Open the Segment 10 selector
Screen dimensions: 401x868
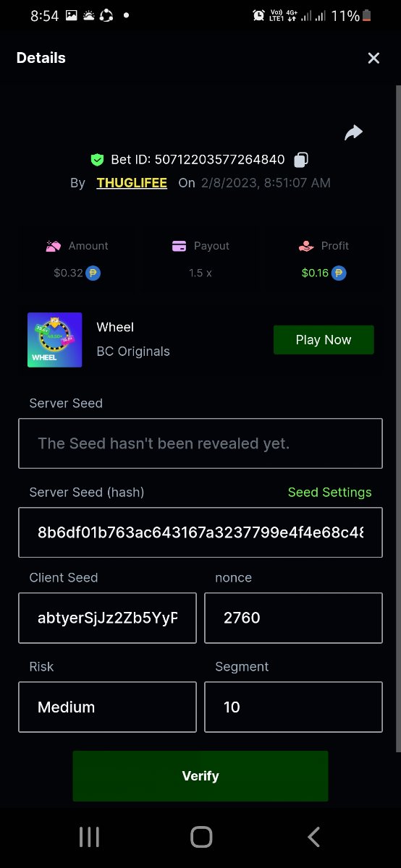point(293,707)
